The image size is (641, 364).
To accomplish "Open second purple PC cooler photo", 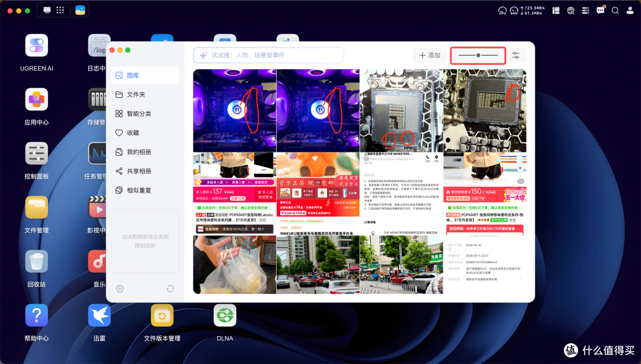I will click(318, 111).
